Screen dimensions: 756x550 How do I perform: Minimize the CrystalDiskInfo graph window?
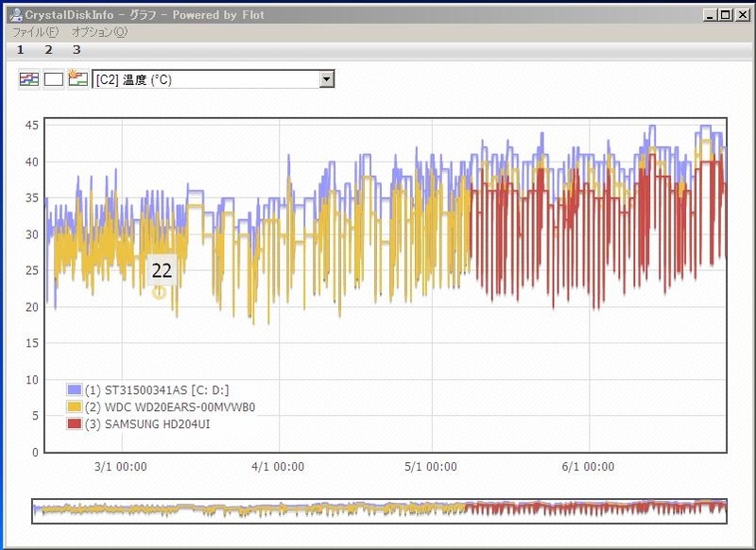710,15
